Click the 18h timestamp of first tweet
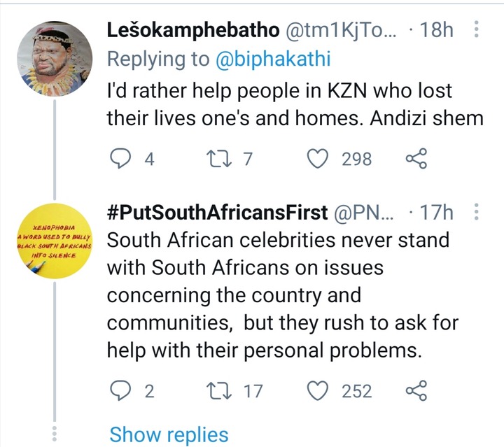504x447 pixels. click(x=437, y=29)
